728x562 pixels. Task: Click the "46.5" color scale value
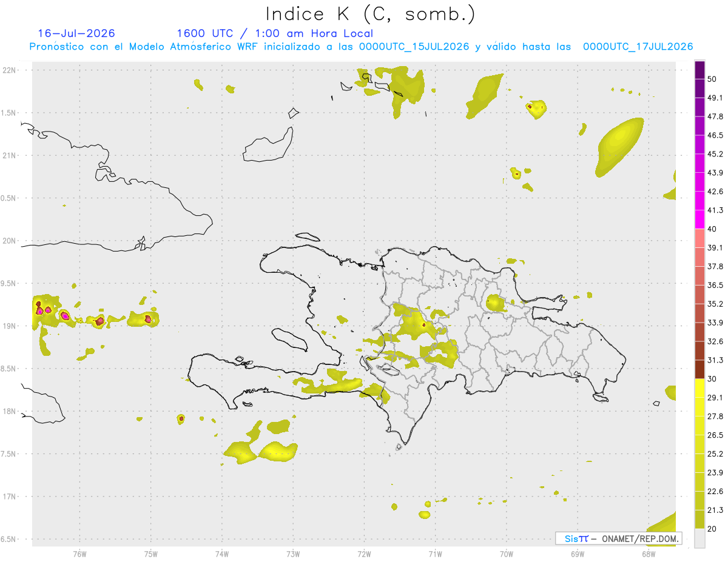716,135
